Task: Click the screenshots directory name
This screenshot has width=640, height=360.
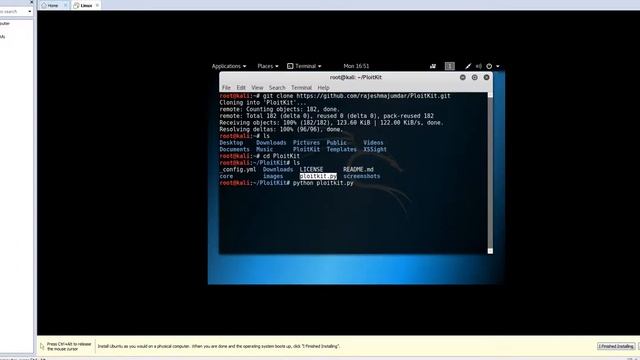Action: (362, 176)
